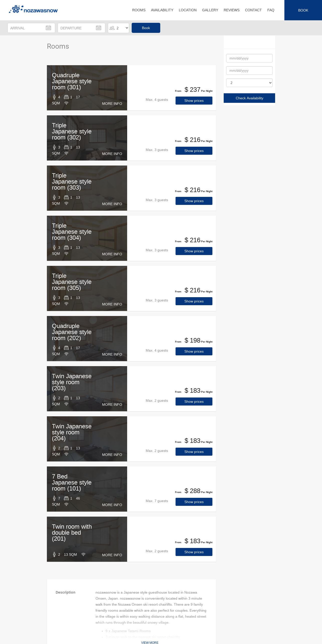Click the first mm/dd/yyyy date field
The height and width of the screenshot is (644, 322).
(x=249, y=58)
